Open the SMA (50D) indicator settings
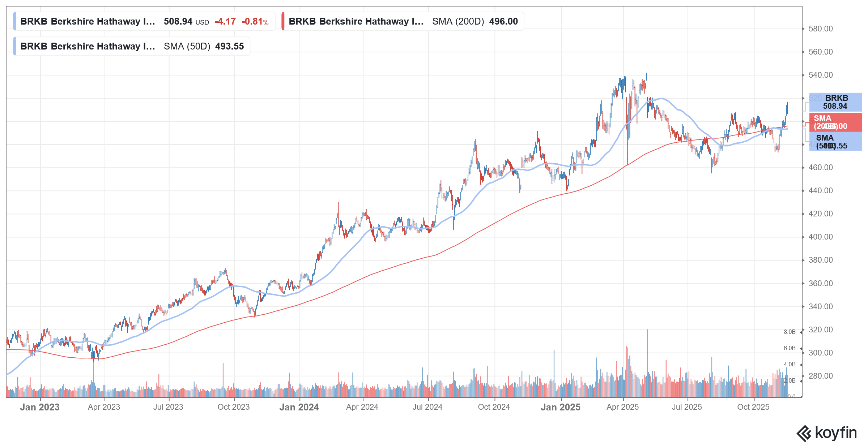Viewport: 868px width, 448px height. tap(187, 46)
